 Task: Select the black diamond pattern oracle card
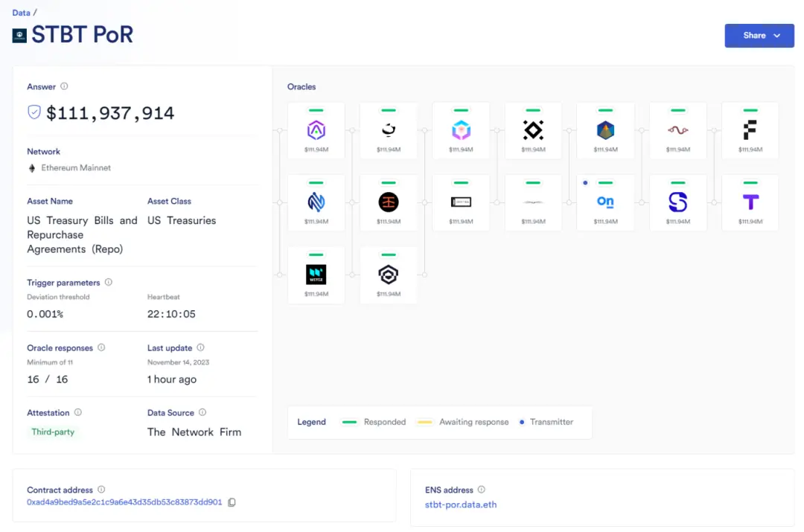click(533, 130)
